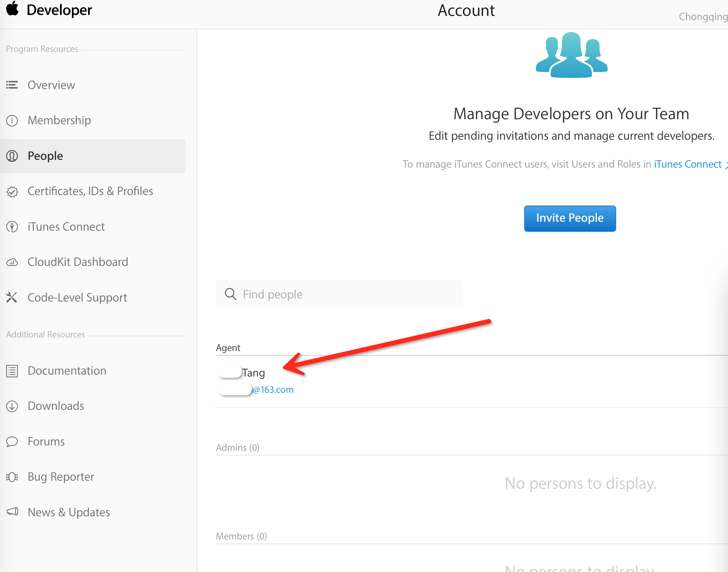This screenshot has width=728, height=572.
Task: Click the Developer title text
Action: (59, 10)
